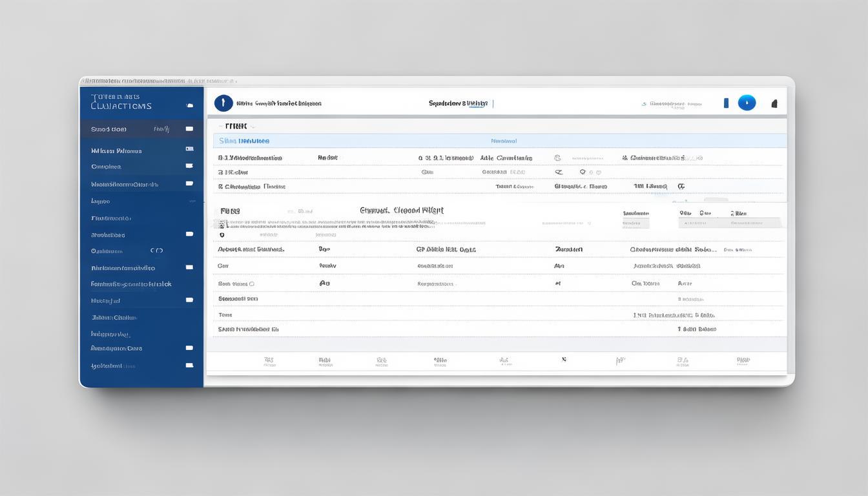
Task: Click the highlighted Removed link in the table header
Action: click(505, 140)
